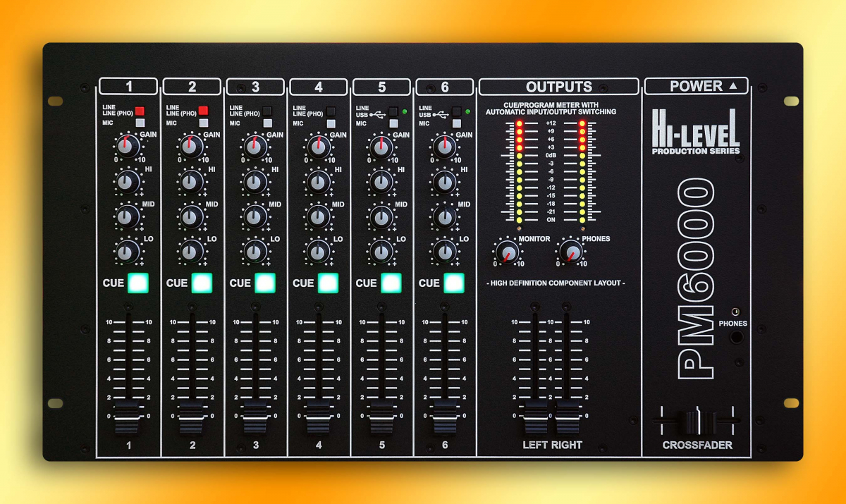Click channel 6 LO EQ knob

coord(444,251)
